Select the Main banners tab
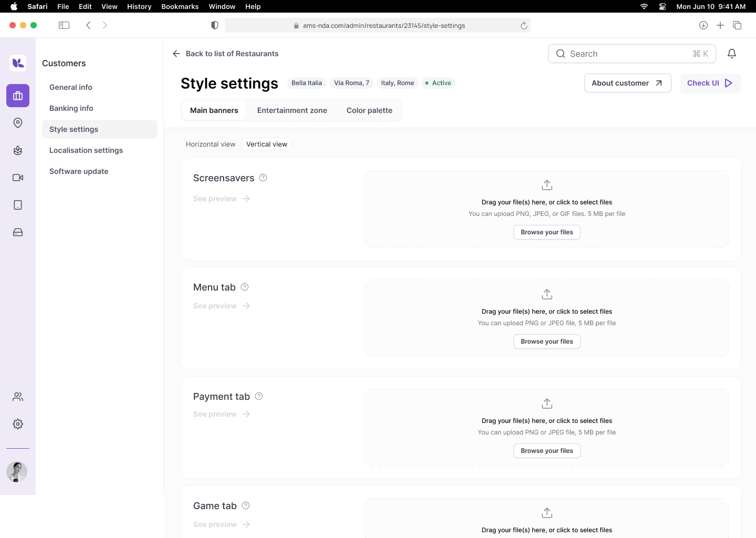This screenshot has width=756, height=538. (214, 110)
